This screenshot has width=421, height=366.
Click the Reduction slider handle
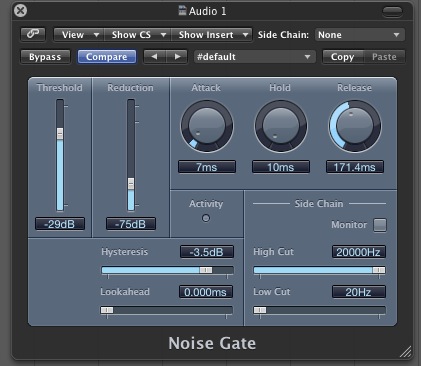pos(131,184)
